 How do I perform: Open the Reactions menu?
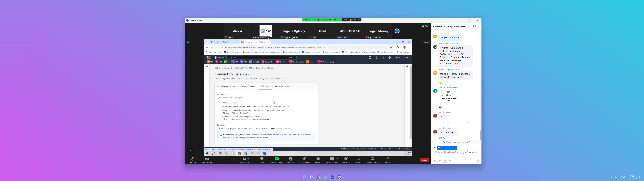[346, 159]
